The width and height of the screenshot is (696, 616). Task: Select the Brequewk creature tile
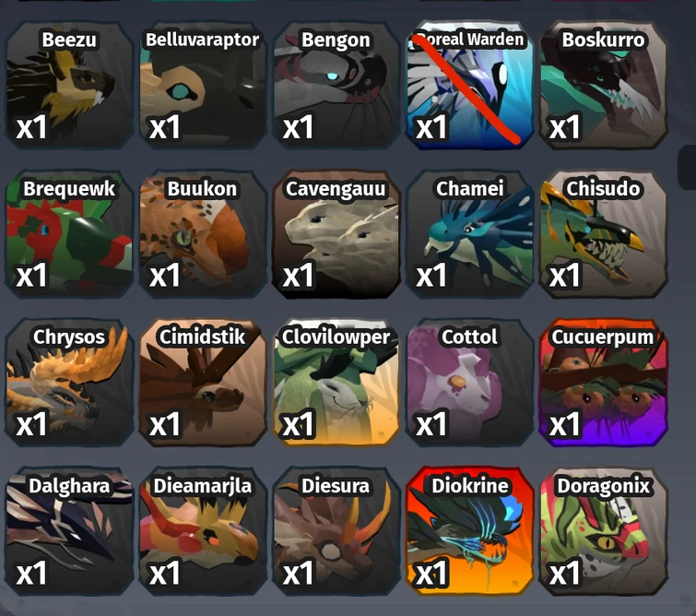[x=69, y=233]
